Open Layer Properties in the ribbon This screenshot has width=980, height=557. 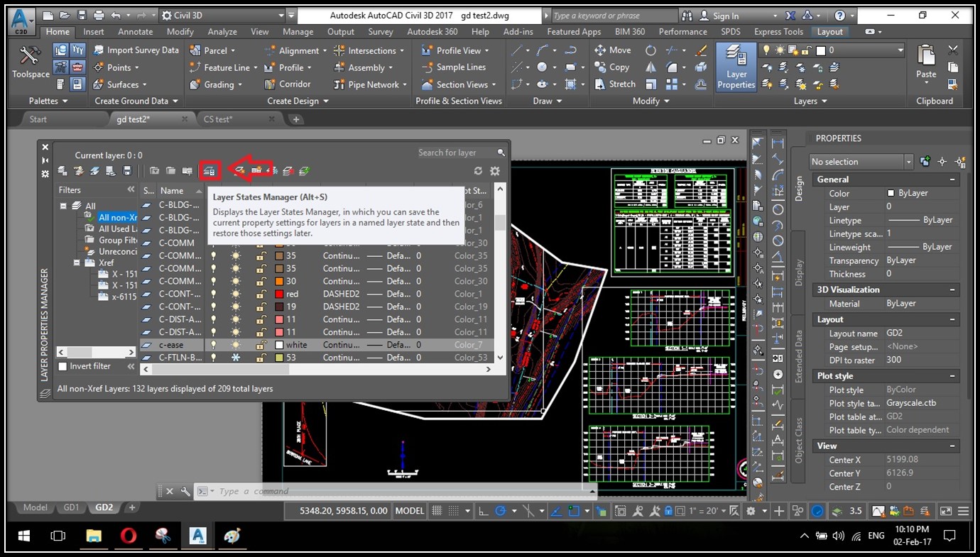pos(736,67)
